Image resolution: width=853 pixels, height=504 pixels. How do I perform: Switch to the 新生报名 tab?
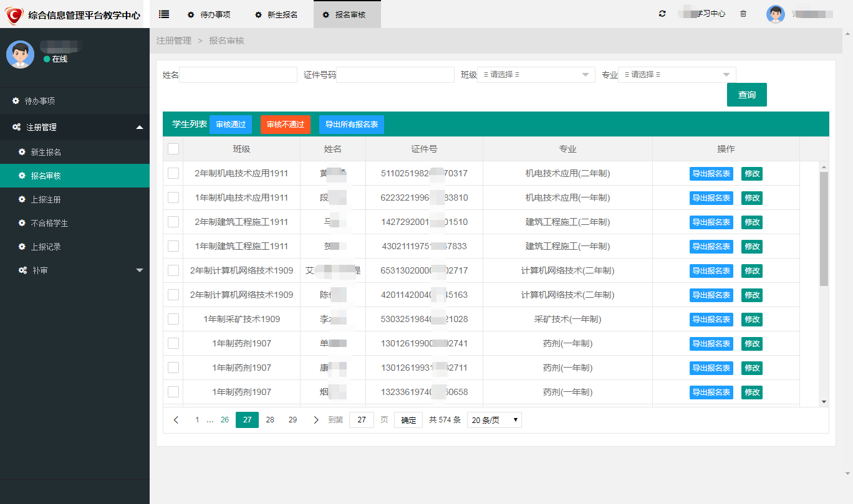point(276,14)
